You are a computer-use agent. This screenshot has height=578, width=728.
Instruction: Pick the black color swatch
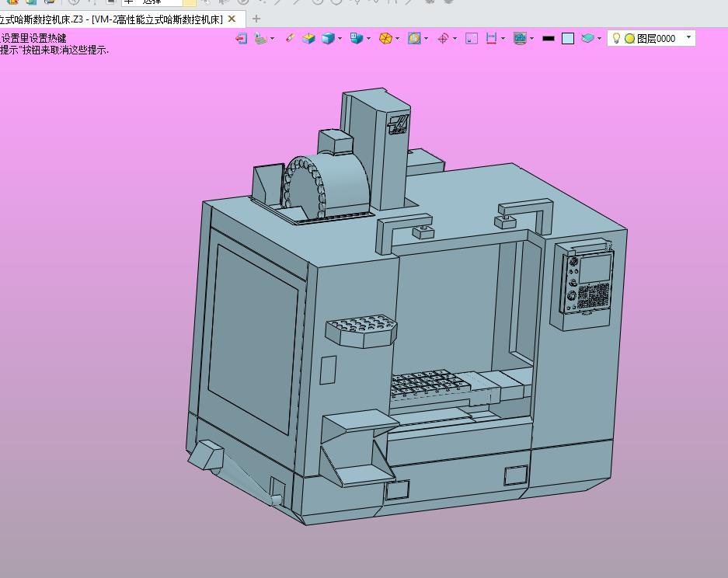click(x=549, y=39)
